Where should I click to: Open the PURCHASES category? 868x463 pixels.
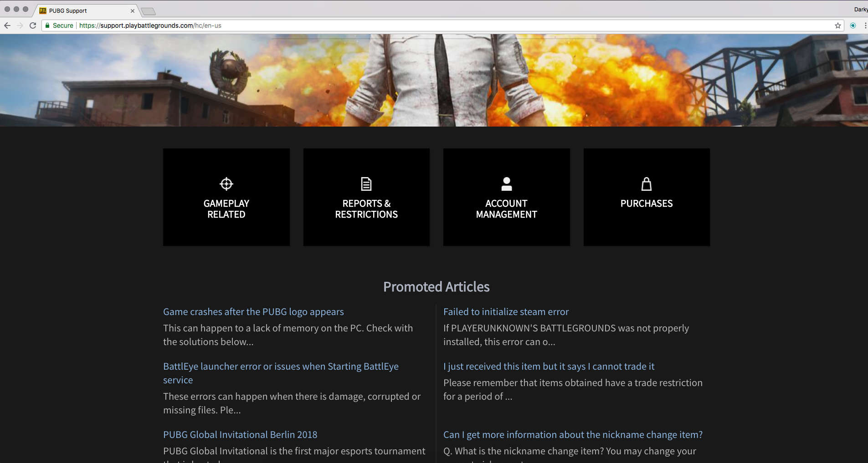point(647,197)
